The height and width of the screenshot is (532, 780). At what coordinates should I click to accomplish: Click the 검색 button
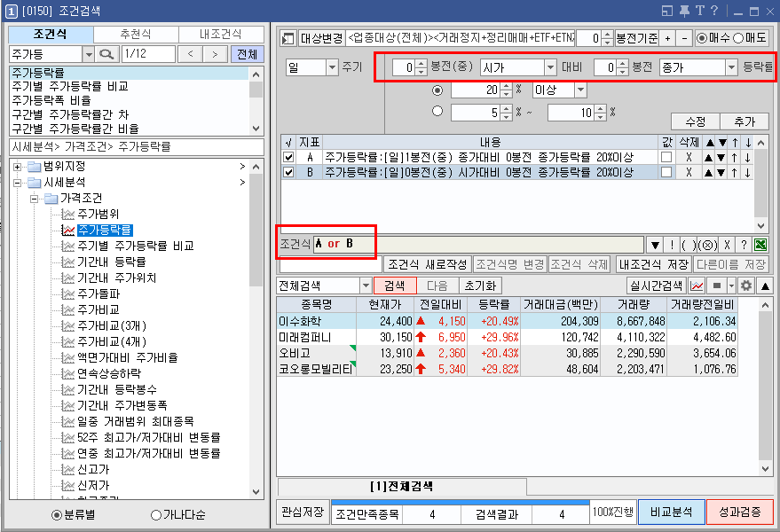tap(395, 286)
